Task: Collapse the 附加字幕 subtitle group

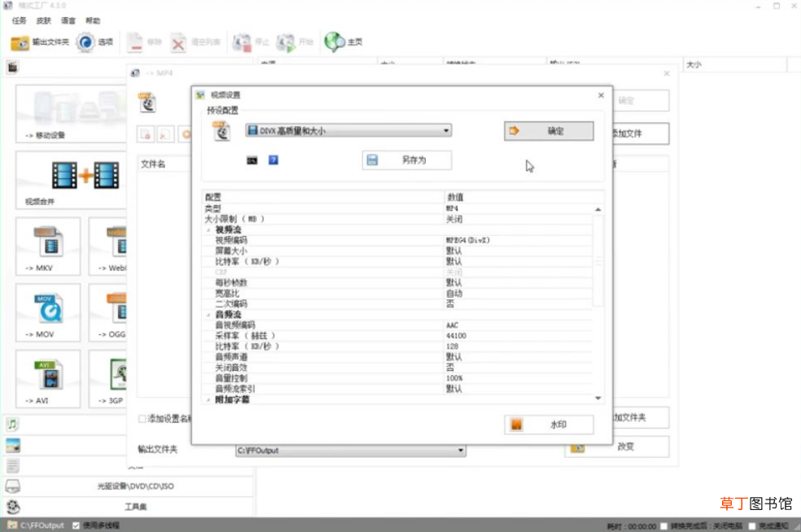Action: pos(208,399)
